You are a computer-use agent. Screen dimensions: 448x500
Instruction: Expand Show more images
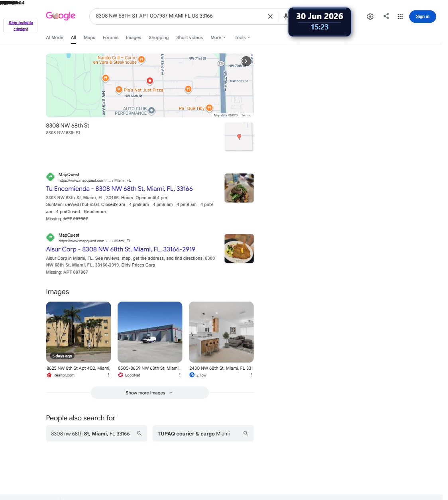tap(150, 393)
